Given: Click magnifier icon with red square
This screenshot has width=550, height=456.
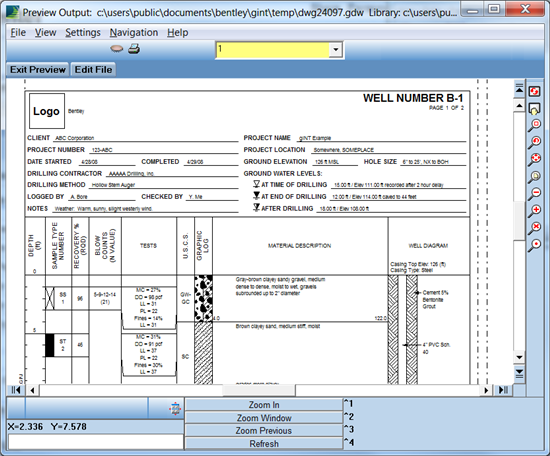Looking at the screenshot, I should [535, 126].
